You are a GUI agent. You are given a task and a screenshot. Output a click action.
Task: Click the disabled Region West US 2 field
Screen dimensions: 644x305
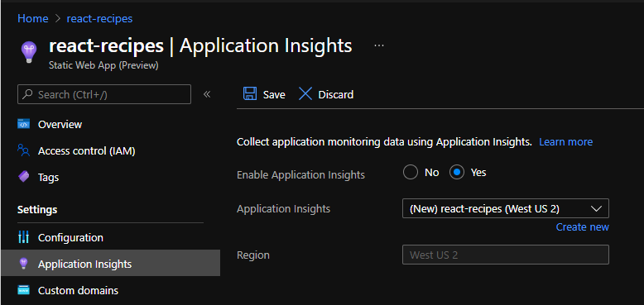pyautogui.click(x=506, y=255)
